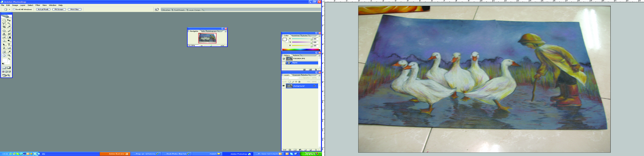The width and height of the screenshot is (644, 156).
Task: Select the Brush tool
Action: tap(9, 31)
